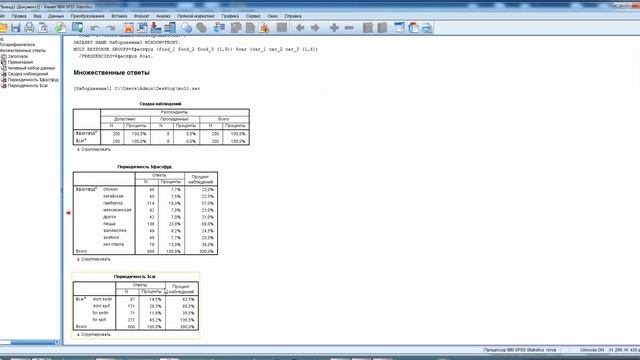Click the Collapse minus icon in toolbar
This screenshot has height=360, width=640.
(349, 28)
